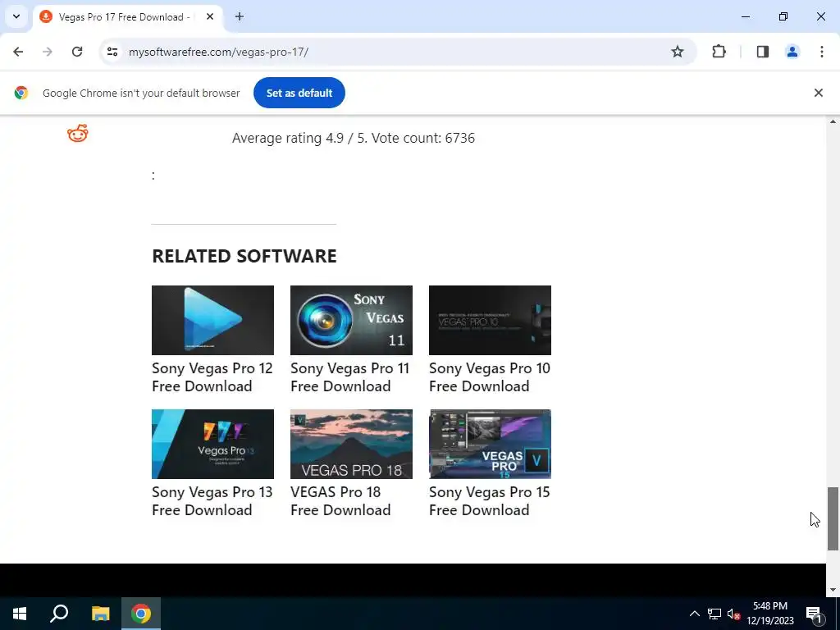
Task: Open site information icon in address bar
Action: pos(112,52)
